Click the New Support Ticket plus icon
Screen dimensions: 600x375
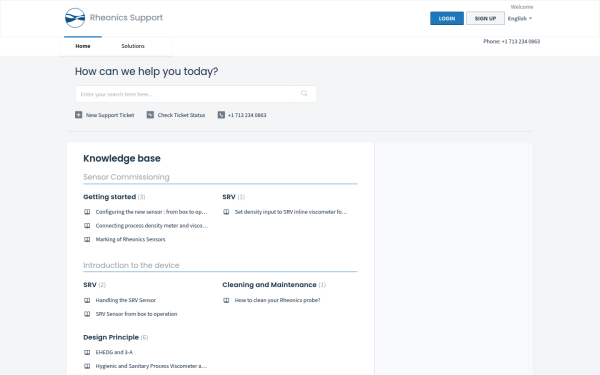point(78,115)
